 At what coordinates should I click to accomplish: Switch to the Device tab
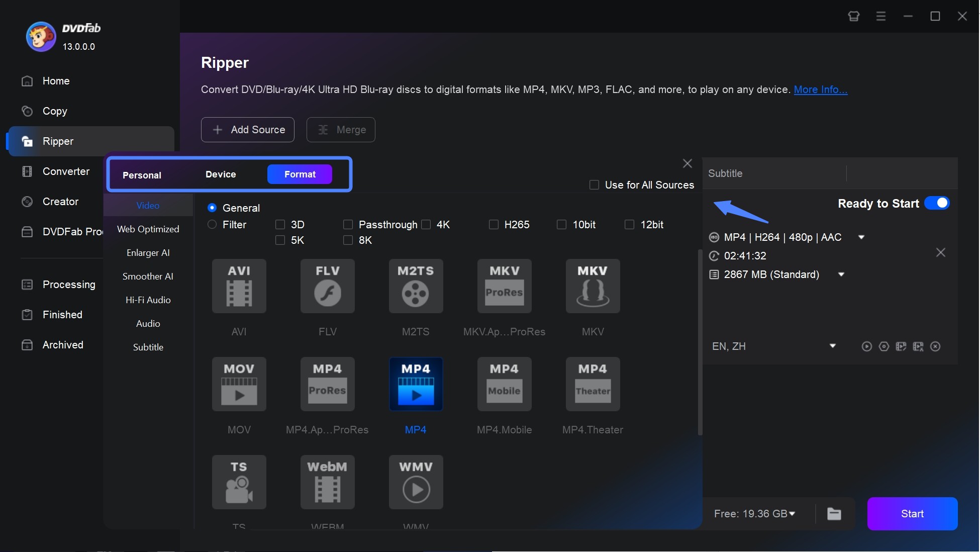point(220,173)
